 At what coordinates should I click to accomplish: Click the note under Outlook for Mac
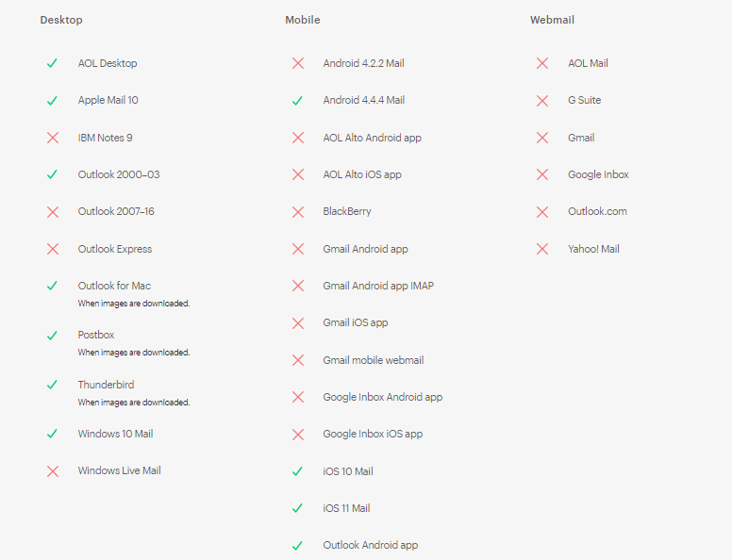click(x=134, y=304)
